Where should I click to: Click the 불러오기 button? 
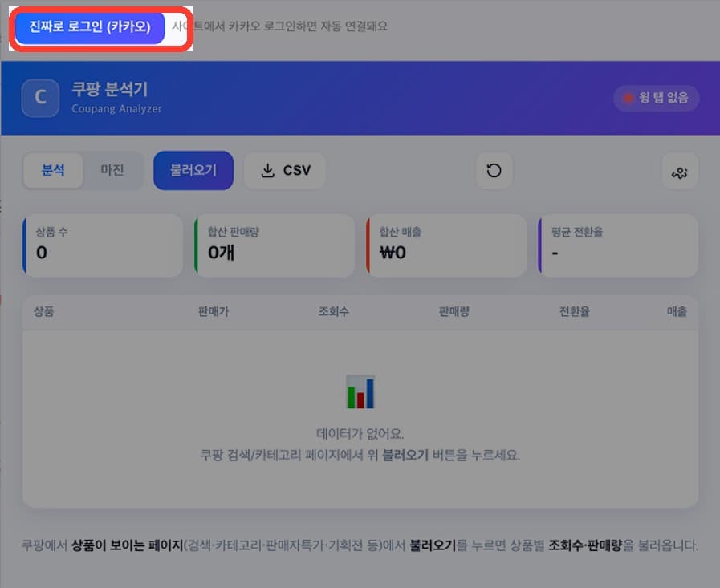click(193, 170)
